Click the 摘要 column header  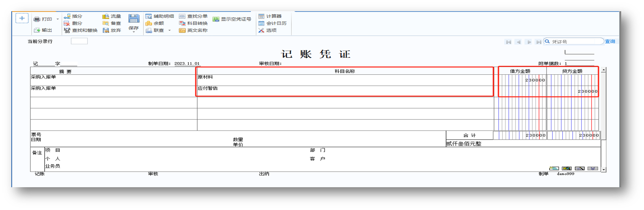click(113, 72)
